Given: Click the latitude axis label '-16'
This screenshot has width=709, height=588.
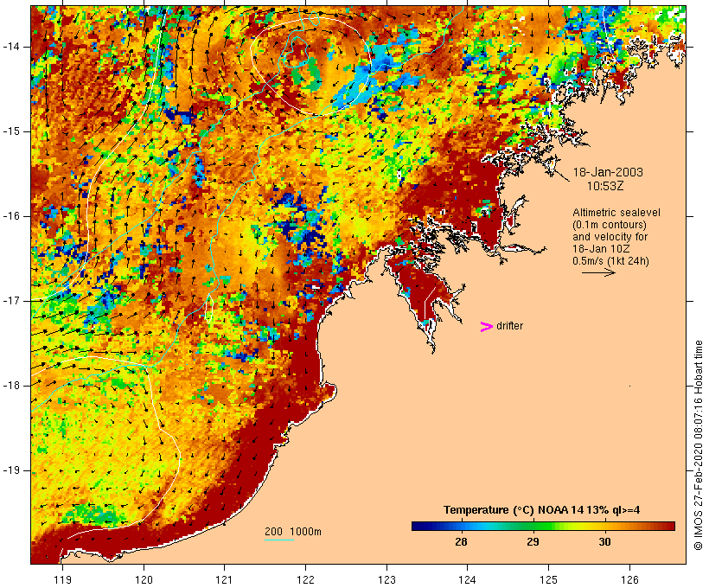Looking at the screenshot, I should pyautogui.click(x=11, y=216).
